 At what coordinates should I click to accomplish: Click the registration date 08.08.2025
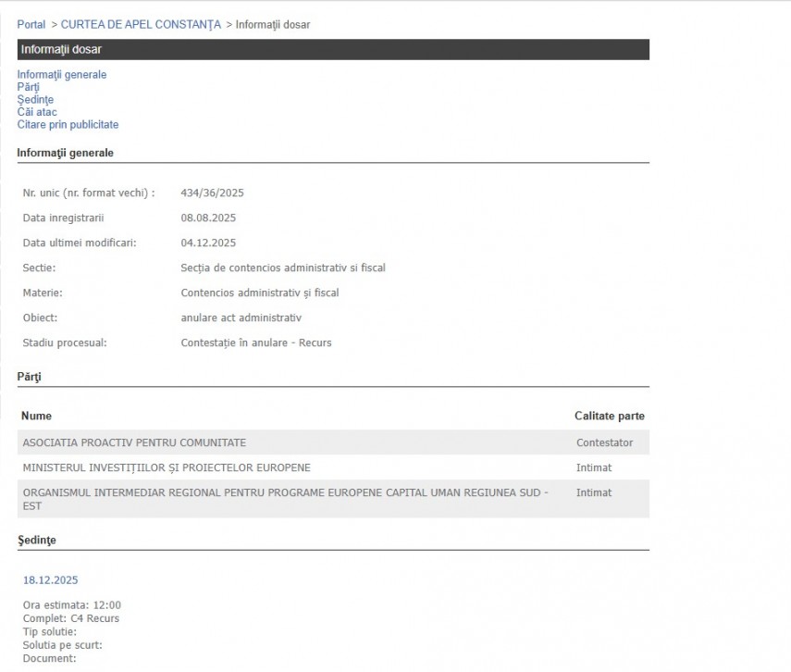coord(208,218)
